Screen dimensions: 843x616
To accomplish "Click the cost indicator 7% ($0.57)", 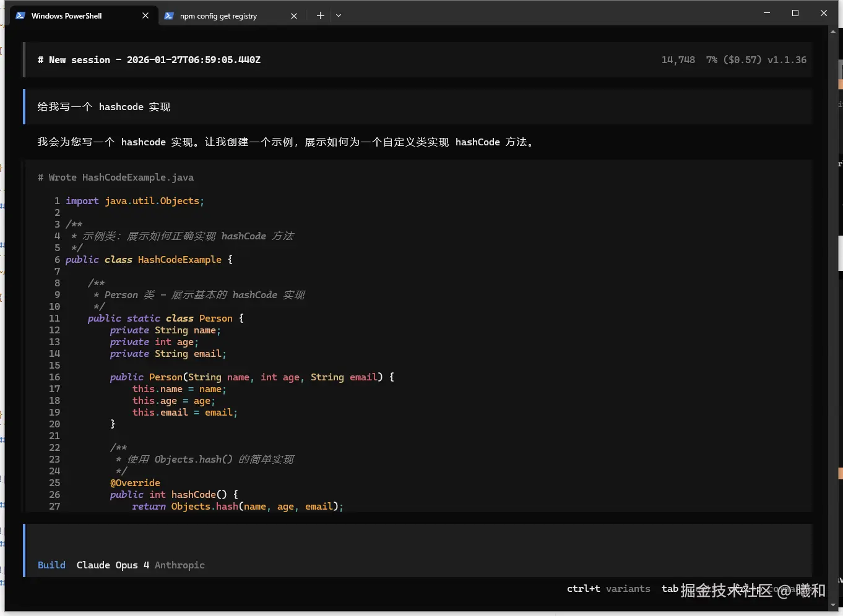I will pos(733,60).
